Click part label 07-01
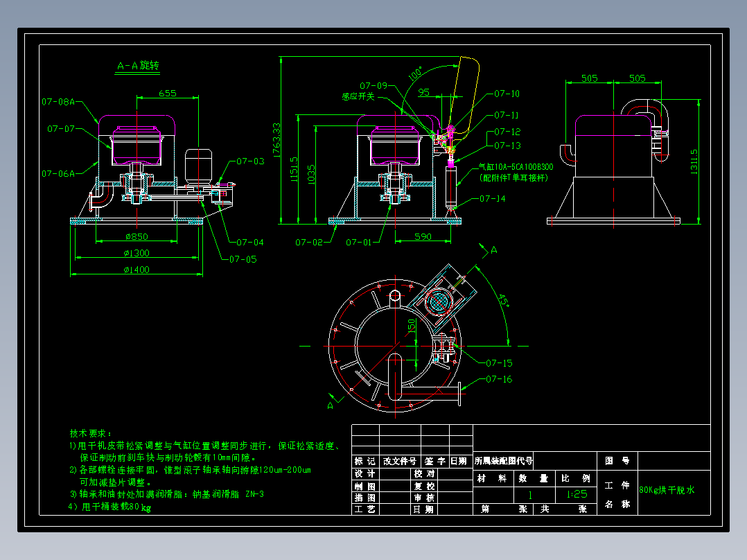Screen dimensions: 747x560 tap(359, 242)
